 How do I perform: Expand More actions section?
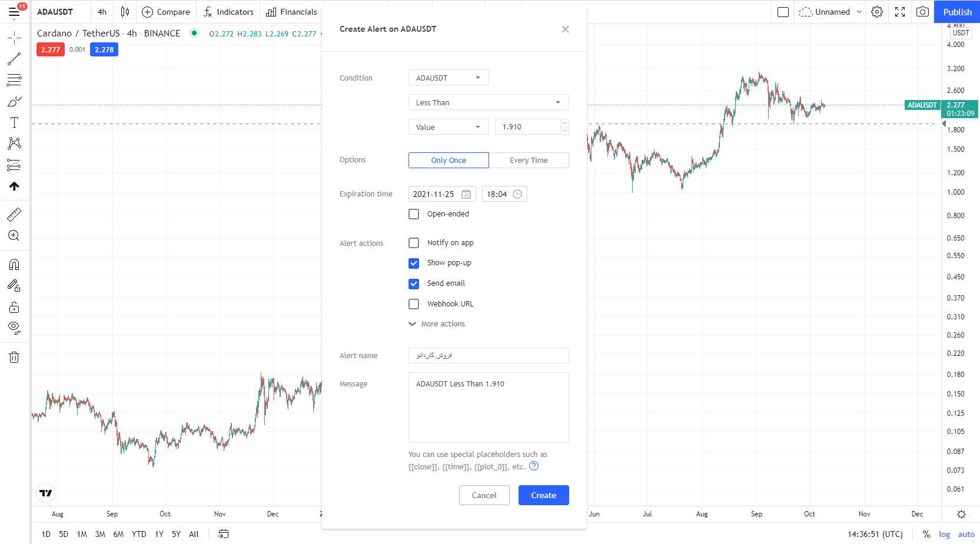pyautogui.click(x=437, y=324)
